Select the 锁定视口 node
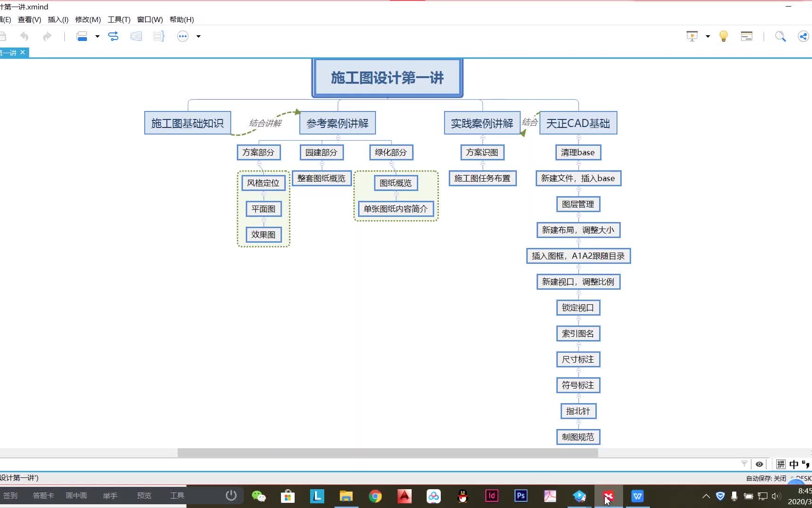The height and width of the screenshot is (508, 812). click(578, 308)
